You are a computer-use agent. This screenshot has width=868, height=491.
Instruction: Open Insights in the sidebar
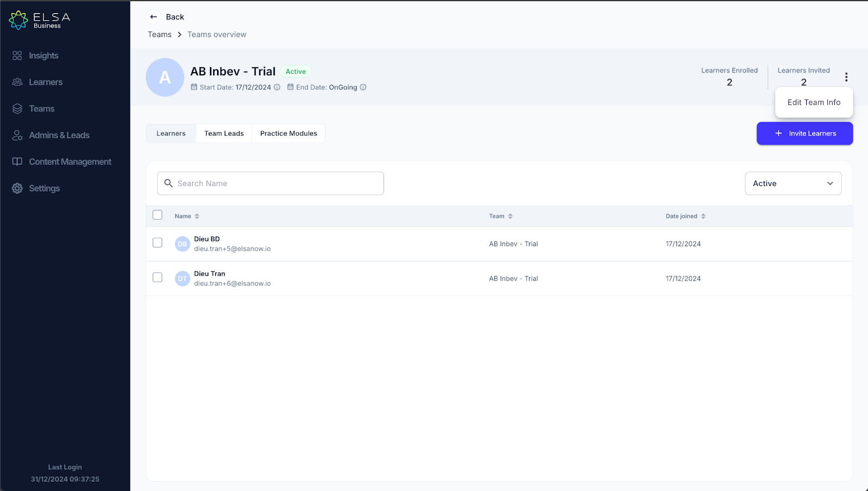[43, 55]
